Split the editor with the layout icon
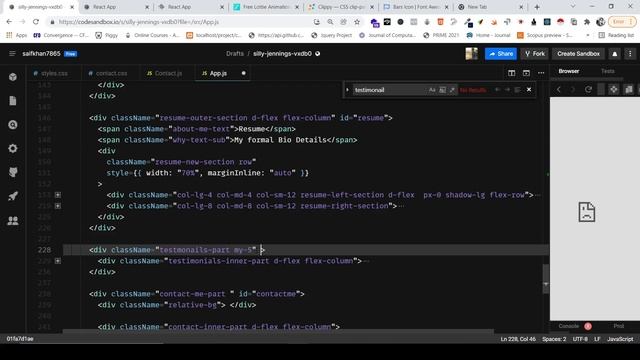640x360 pixels. (x=511, y=73)
